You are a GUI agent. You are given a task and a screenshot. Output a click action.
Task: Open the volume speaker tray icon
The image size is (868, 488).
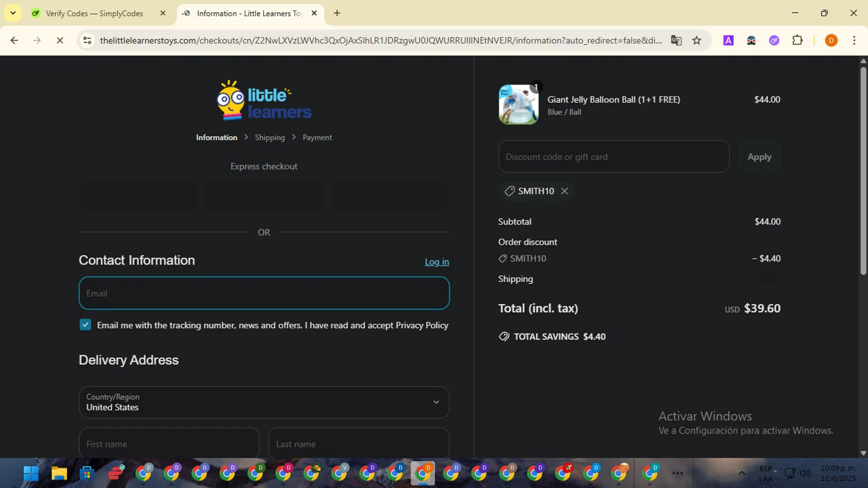tap(805, 474)
